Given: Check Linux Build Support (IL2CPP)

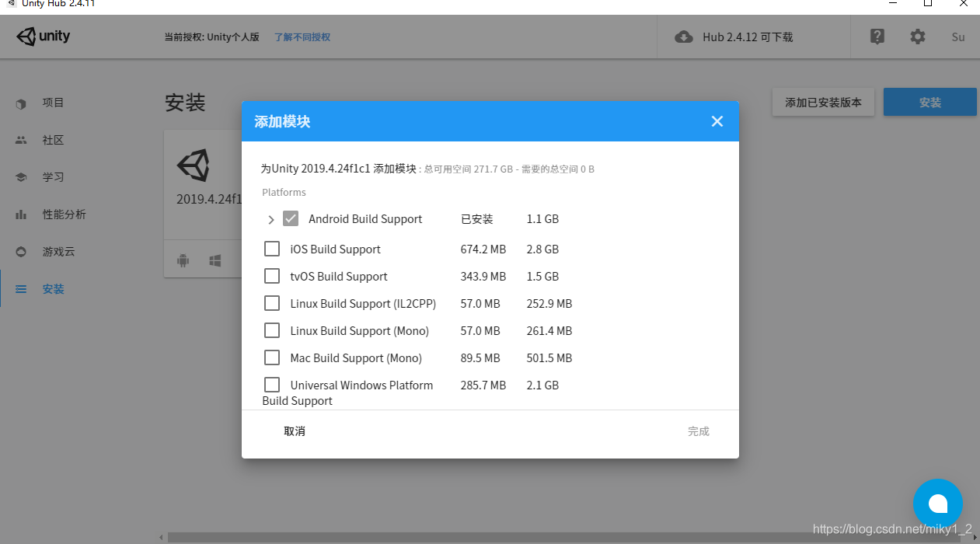Looking at the screenshot, I should [x=272, y=303].
